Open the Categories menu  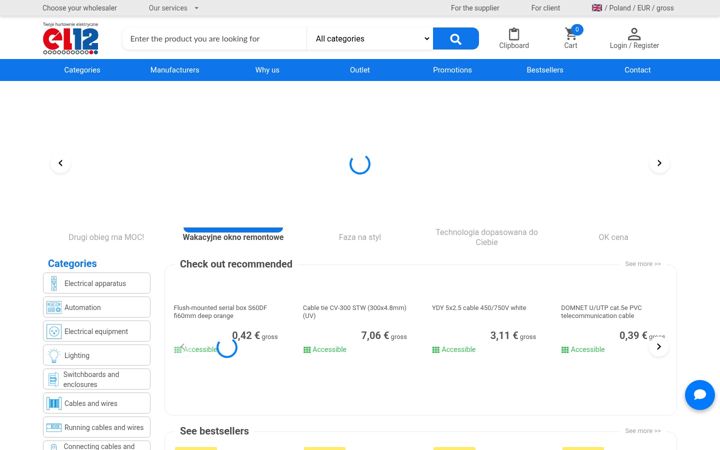pos(82,70)
